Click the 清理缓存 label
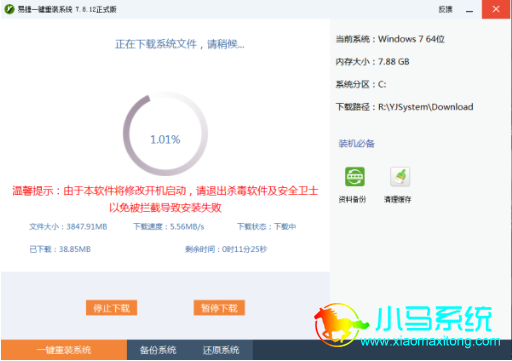This screenshot has width=512, height=361. 398,199
